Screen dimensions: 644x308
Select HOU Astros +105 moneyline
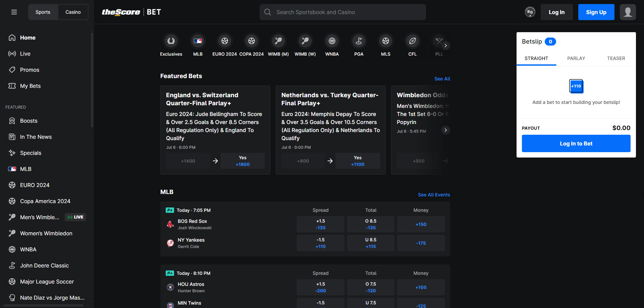click(421, 287)
